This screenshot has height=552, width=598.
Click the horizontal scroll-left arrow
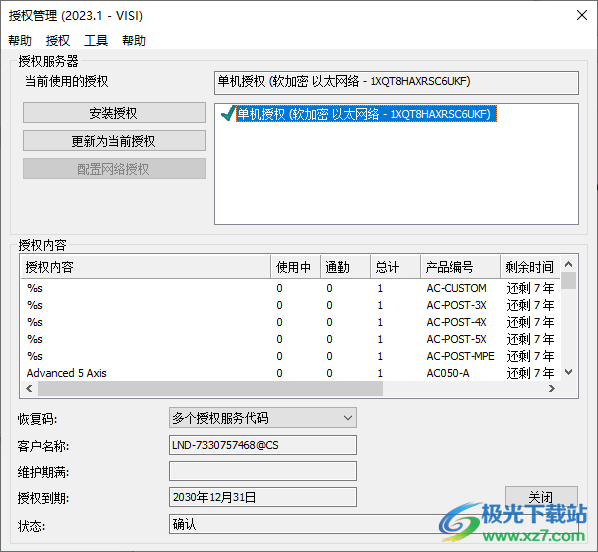(x=29, y=388)
